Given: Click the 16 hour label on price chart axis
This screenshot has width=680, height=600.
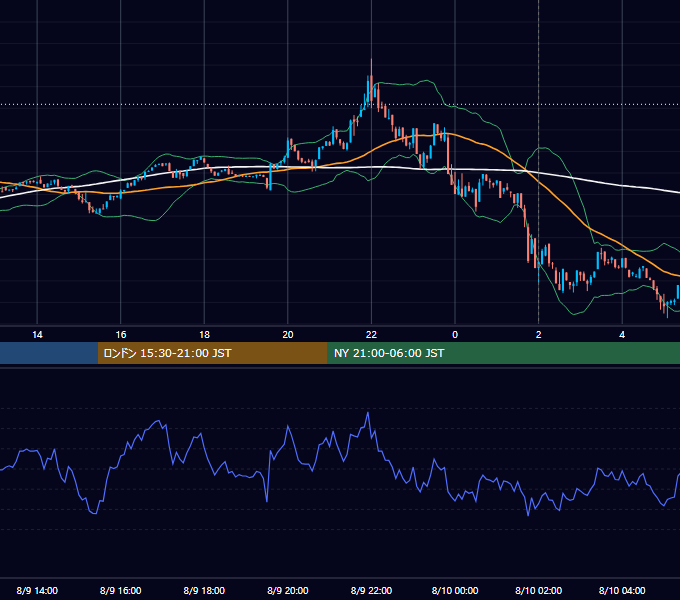Looking at the screenshot, I should (121, 335).
